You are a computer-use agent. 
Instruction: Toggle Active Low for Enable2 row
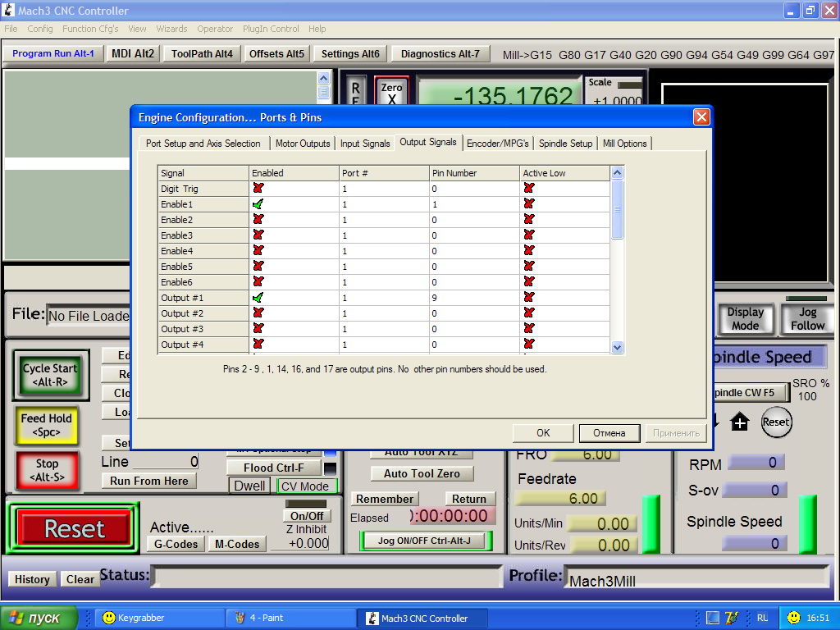(x=529, y=220)
